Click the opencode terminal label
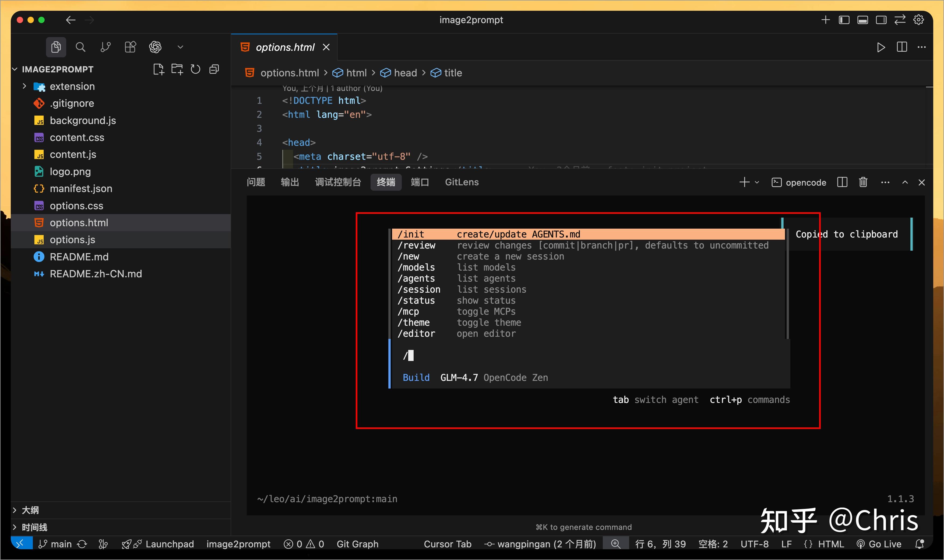944x560 pixels. tap(799, 183)
